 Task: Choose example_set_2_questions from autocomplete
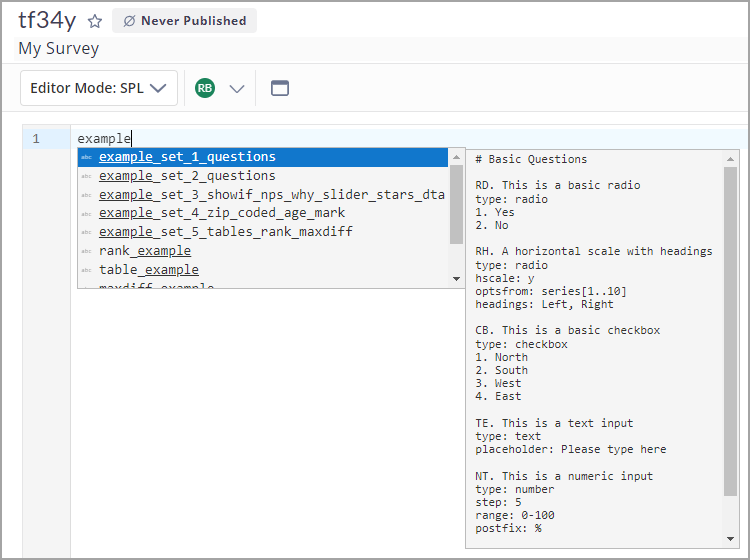263,176
